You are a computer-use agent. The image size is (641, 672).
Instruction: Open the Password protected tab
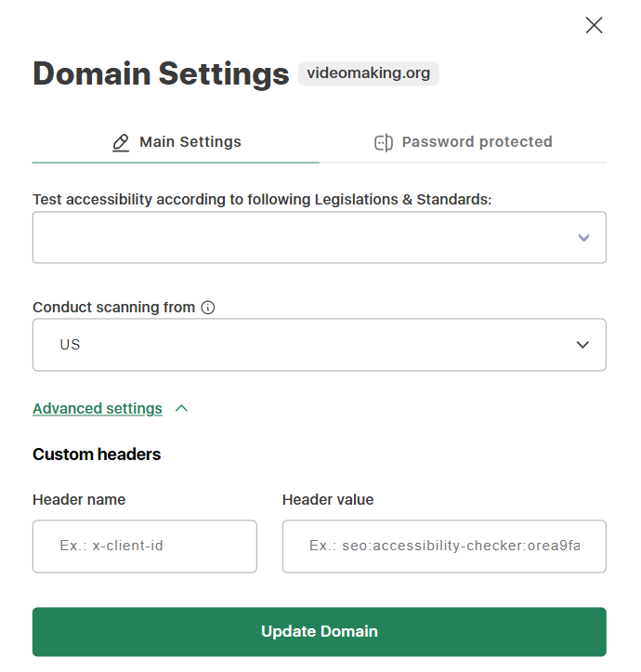tap(463, 142)
